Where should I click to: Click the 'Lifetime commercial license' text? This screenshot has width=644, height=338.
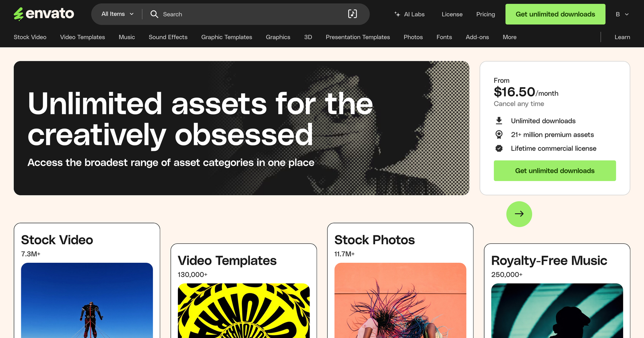point(553,148)
